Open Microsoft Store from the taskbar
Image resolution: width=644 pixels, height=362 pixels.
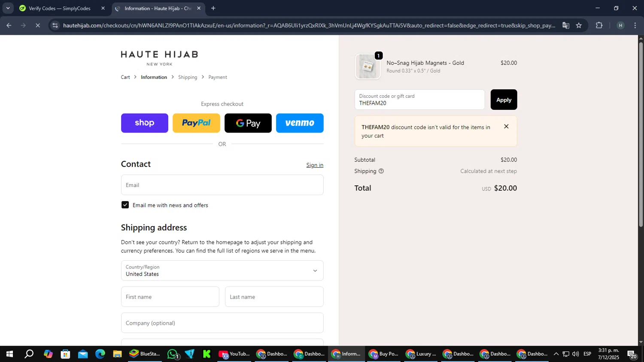point(65,354)
